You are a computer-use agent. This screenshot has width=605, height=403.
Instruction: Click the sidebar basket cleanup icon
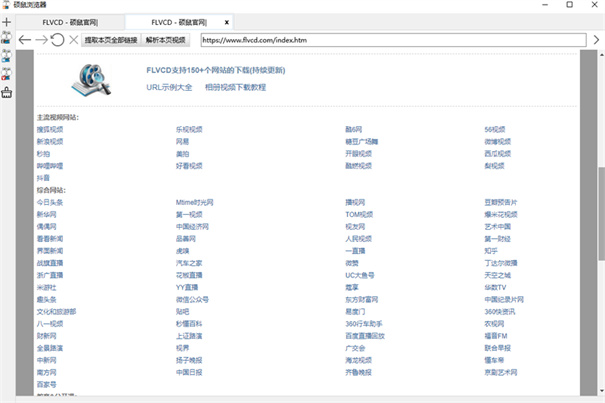[7, 93]
